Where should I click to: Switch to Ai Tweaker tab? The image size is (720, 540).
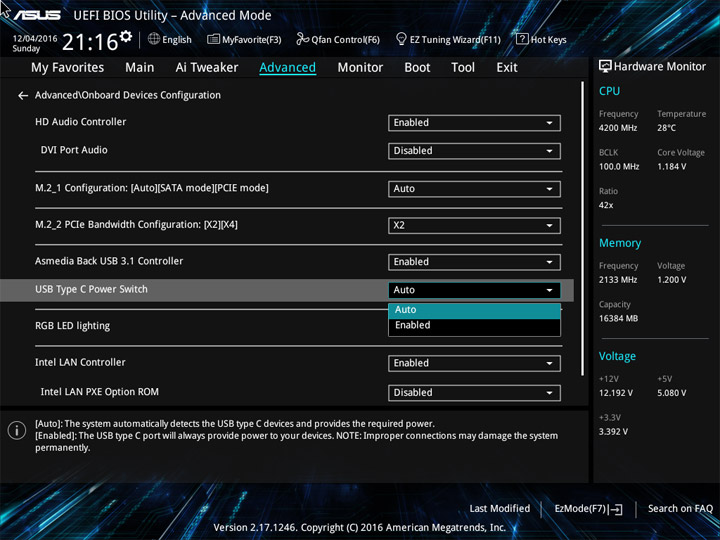click(207, 68)
